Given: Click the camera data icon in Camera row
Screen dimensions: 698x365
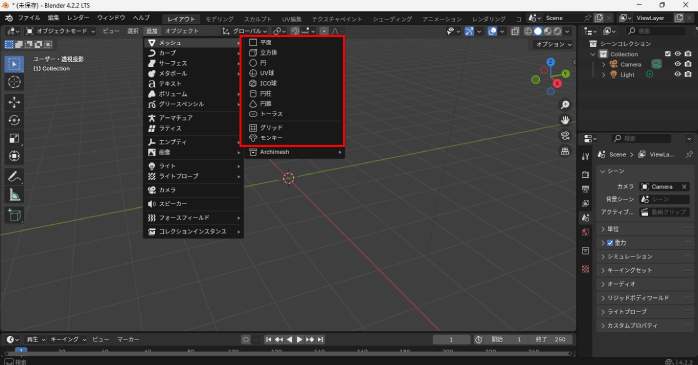Looking at the screenshot, I should pyautogui.click(x=656, y=64).
